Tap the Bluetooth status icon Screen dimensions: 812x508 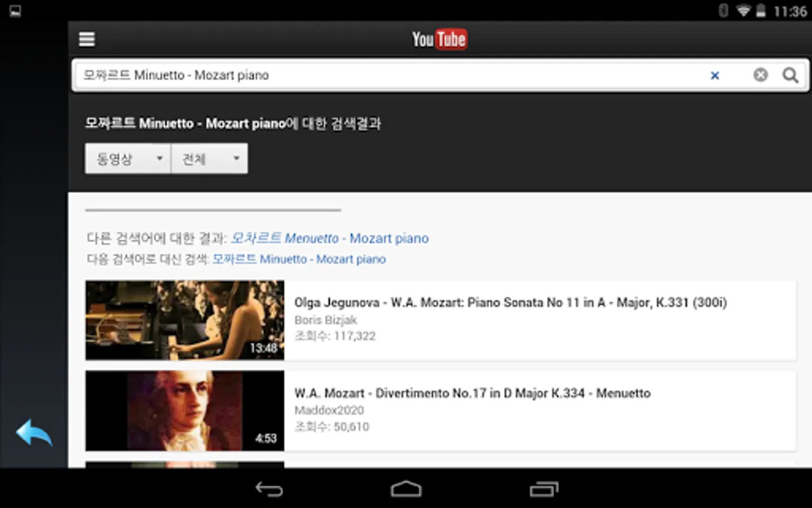[723, 11]
